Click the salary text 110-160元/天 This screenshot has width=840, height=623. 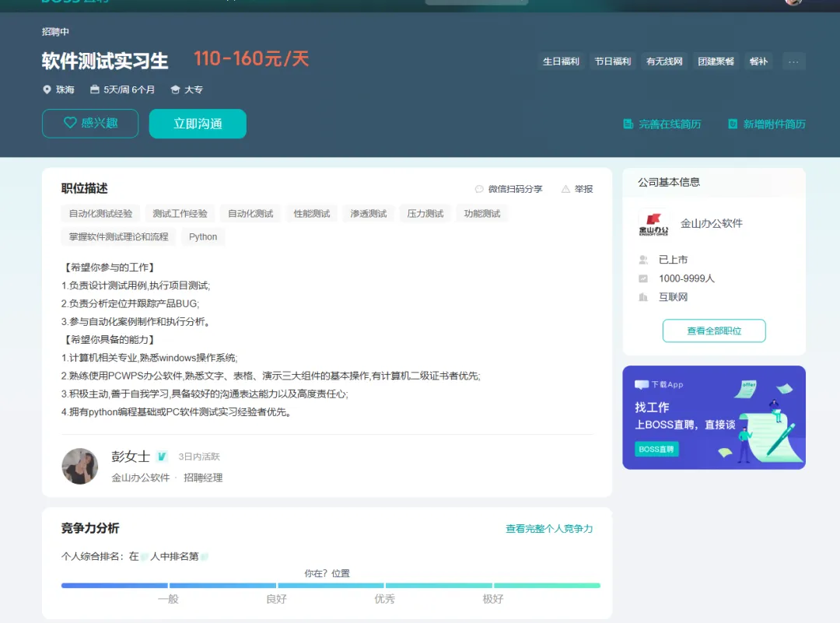250,59
